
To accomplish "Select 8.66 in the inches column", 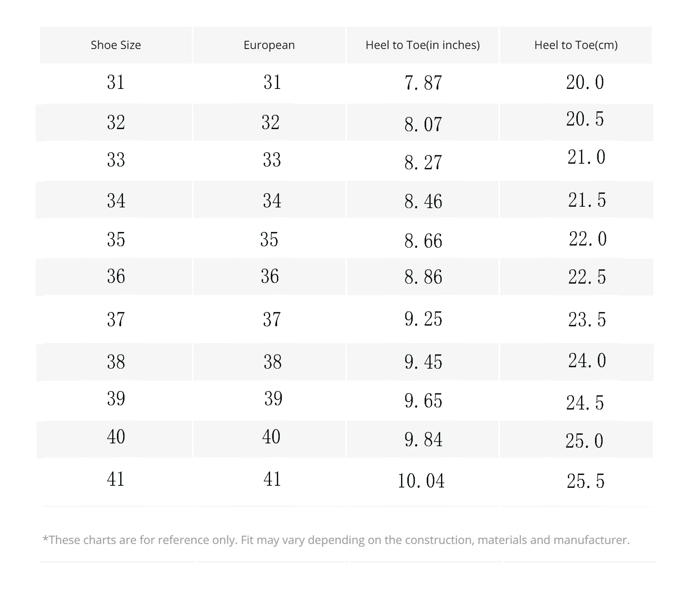I will (423, 241).
